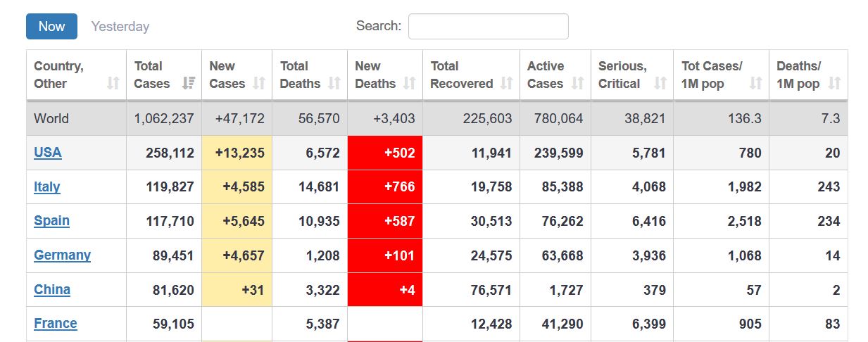Click Deaths/1M pop sort icon
This screenshot has height=342, width=868.
point(834,84)
